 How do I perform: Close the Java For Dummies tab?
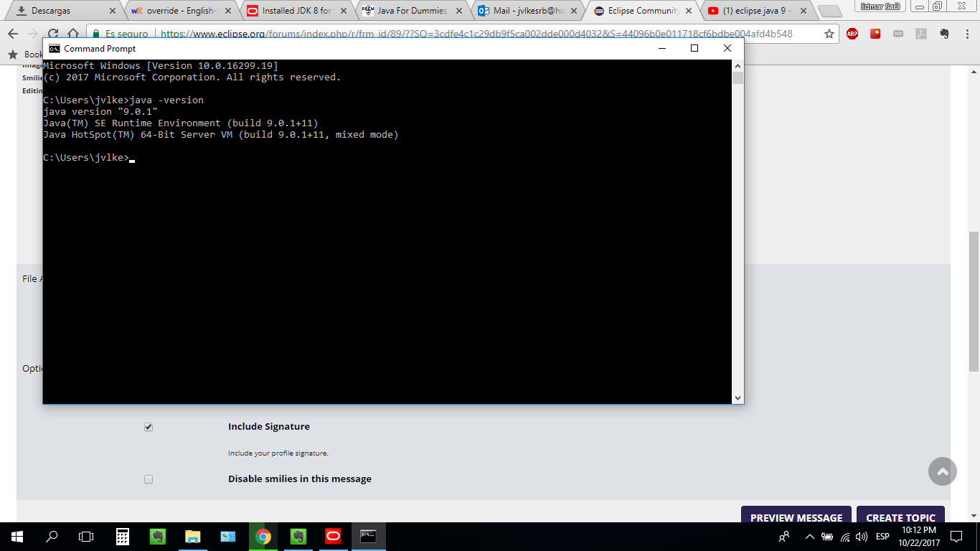click(x=458, y=11)
